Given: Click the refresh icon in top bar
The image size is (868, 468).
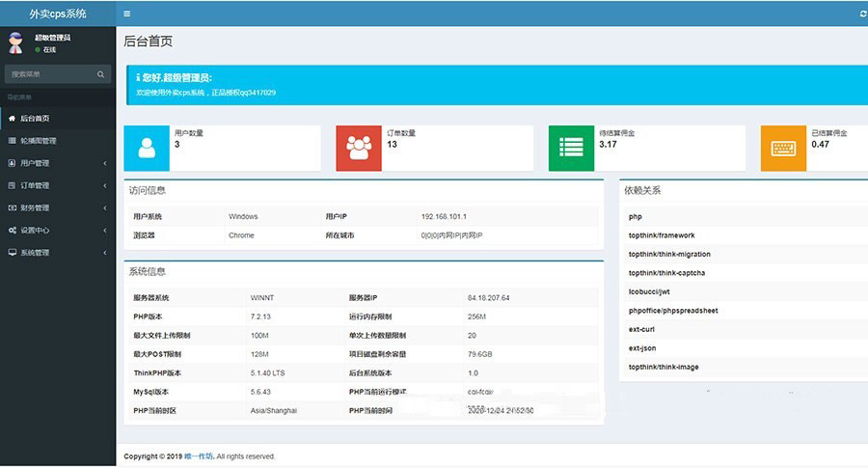Looking at the screenshot, I should click(862, 14).
